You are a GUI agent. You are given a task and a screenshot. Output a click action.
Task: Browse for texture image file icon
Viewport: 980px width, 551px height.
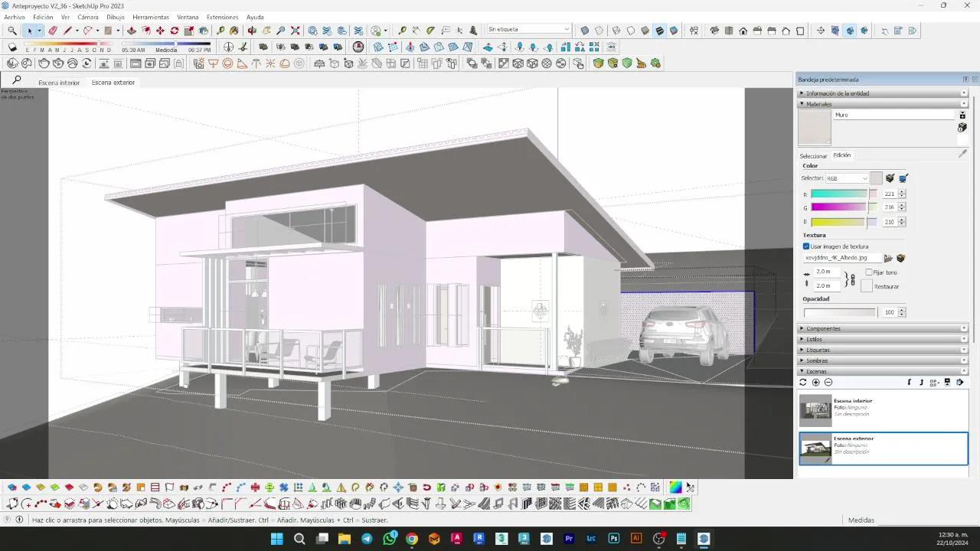[x=888, y=259]
